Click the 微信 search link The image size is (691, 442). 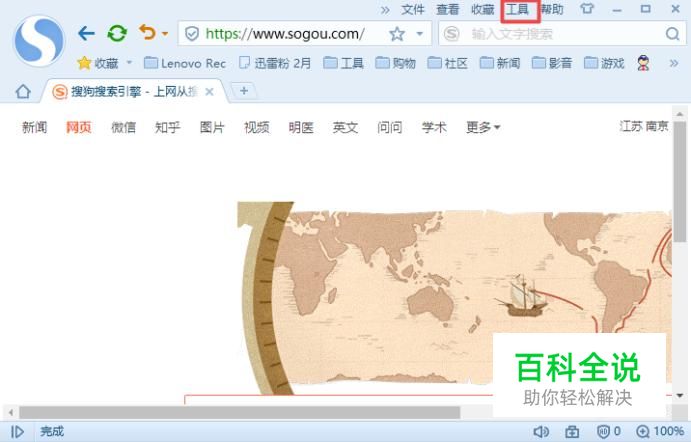(x=123, y=127)
